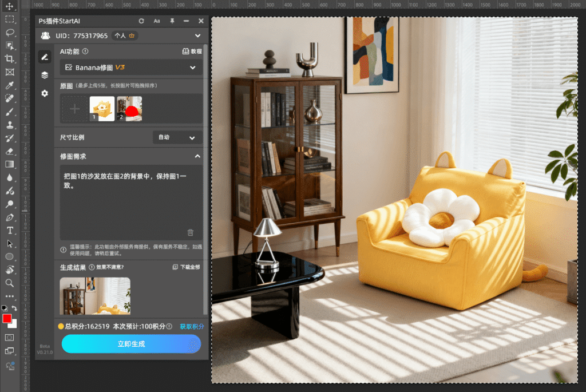
Task: Click the 立即生成 button
Action: point(131,344)
